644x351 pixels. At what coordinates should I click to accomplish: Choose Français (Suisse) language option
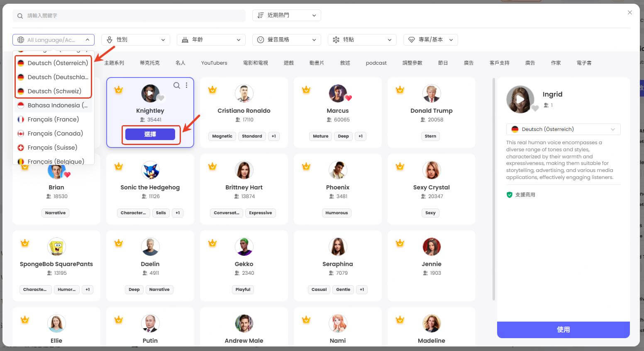click(53, 148)
